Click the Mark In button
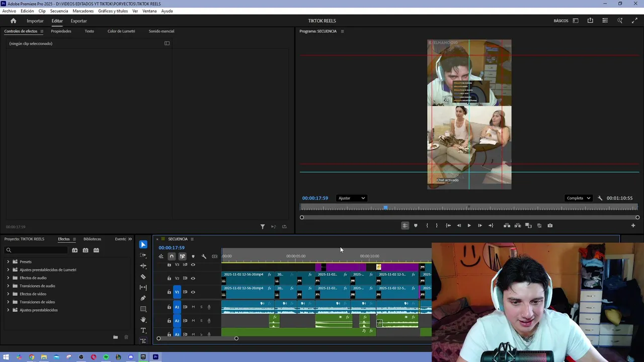The height and width of the screenshot is (362, 644). [x=427, y=226]
